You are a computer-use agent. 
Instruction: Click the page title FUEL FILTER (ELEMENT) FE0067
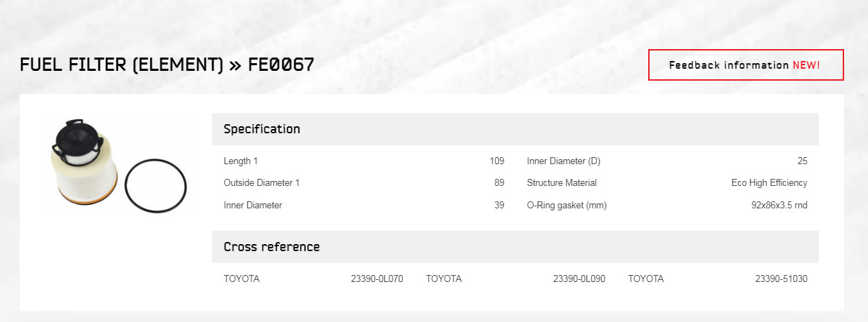coord(167,65)
